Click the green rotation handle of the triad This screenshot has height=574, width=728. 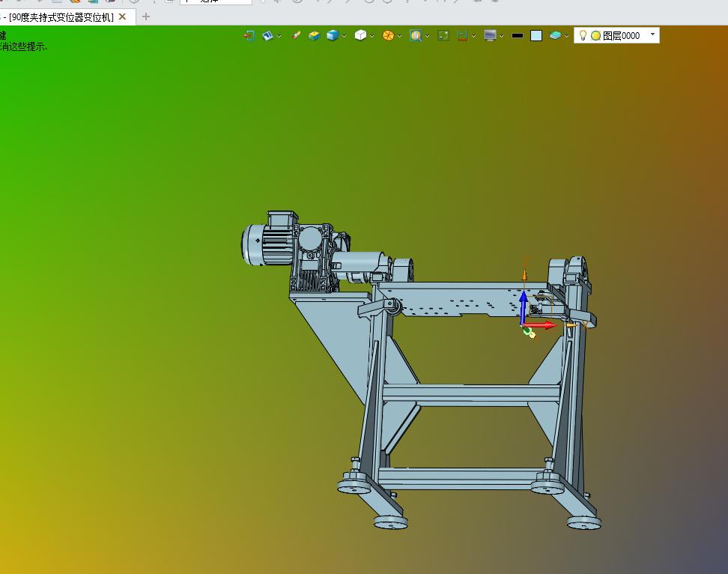(x=529, y=331)
